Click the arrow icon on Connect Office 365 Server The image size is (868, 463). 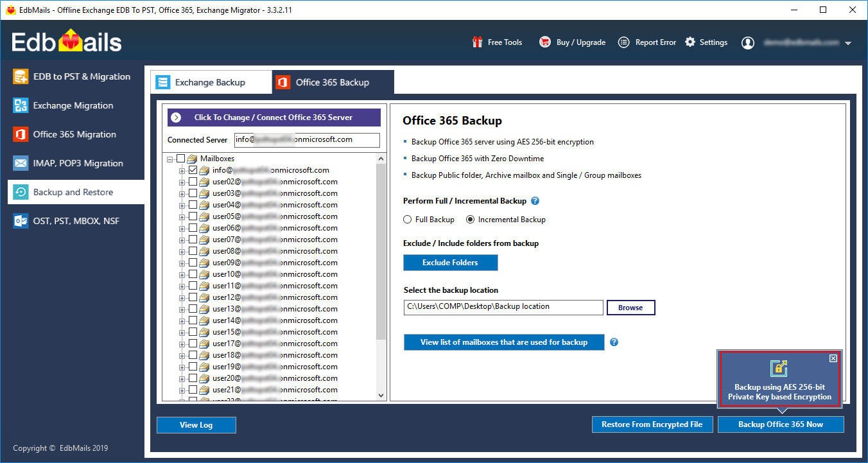pyautogui.click(x=177, y=118)
